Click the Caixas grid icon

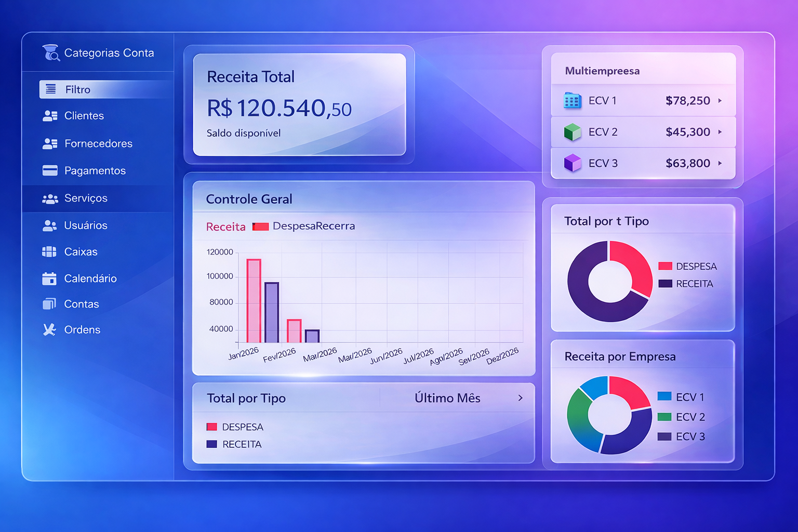(x=48, y=251)
